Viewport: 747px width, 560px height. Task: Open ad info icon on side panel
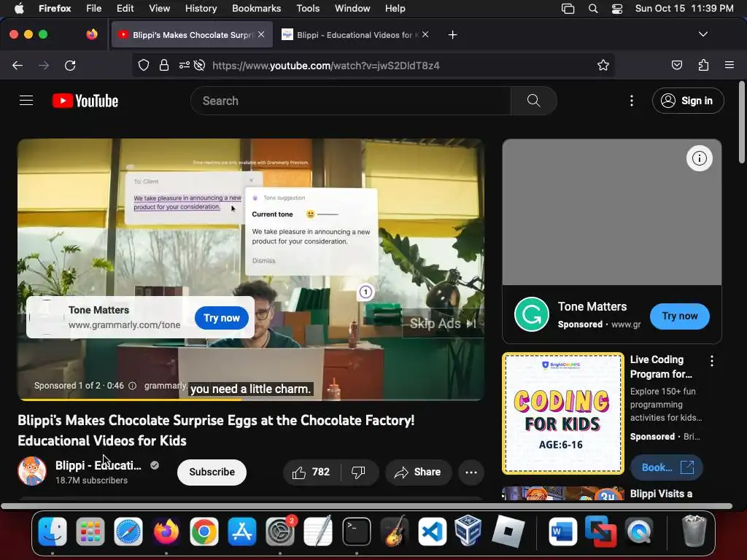tap(699, 158)
